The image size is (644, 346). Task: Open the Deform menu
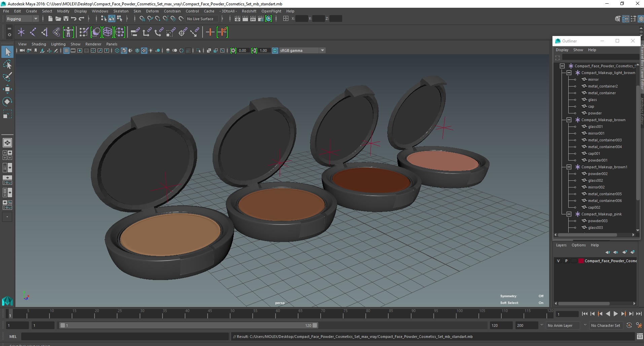tap(152, 11)
